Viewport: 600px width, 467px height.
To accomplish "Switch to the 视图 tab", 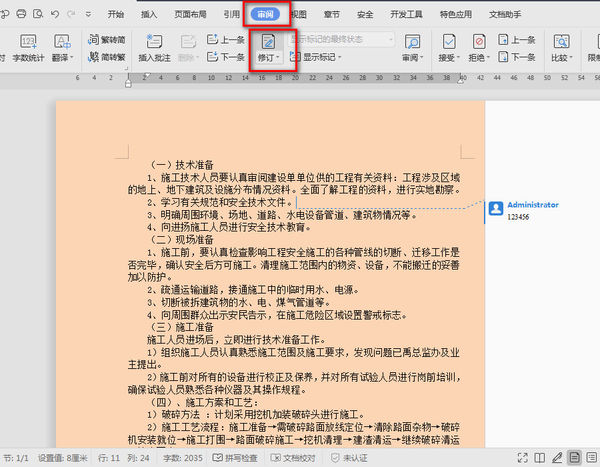I will pos(298,15).
